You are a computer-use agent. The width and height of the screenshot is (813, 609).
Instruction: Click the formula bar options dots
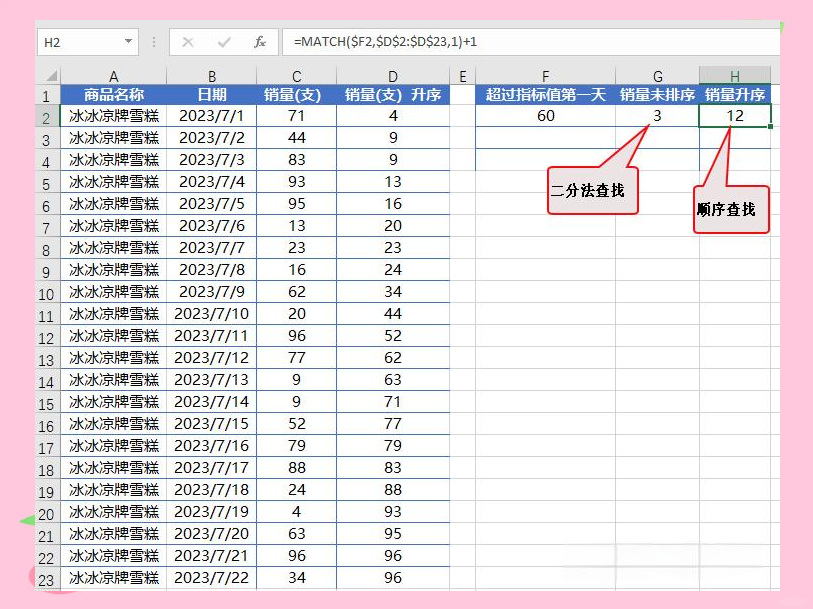[154, 42]
